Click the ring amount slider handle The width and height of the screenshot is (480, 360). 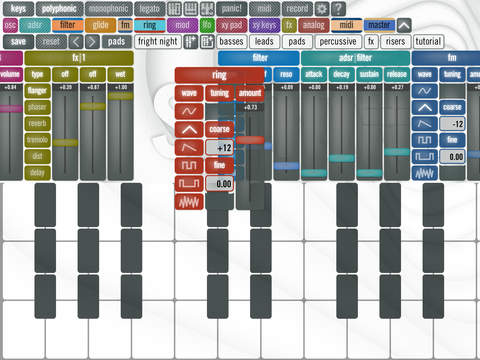pos(250,140)
